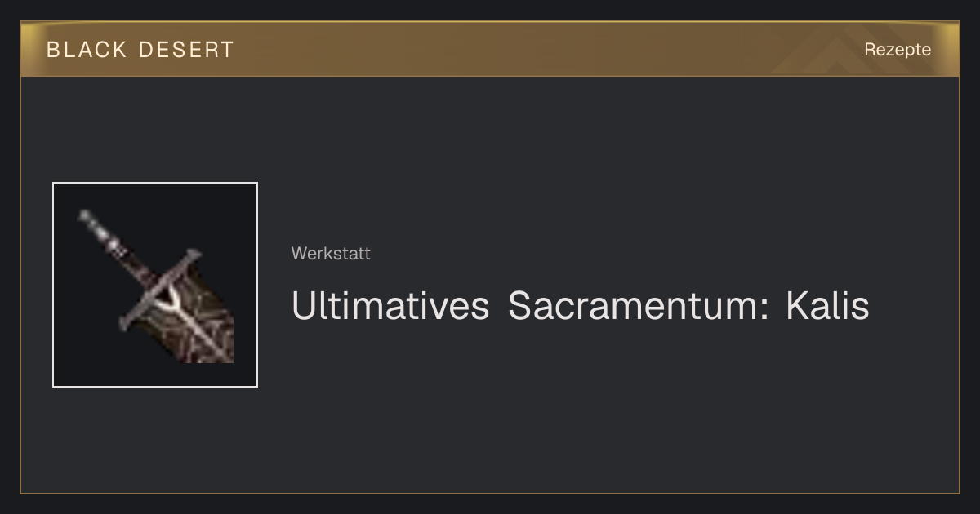Click the Ultimatives Sacramentum: Kalis title
This screenshot has width=980, height=514.
(x=581, y=306)
